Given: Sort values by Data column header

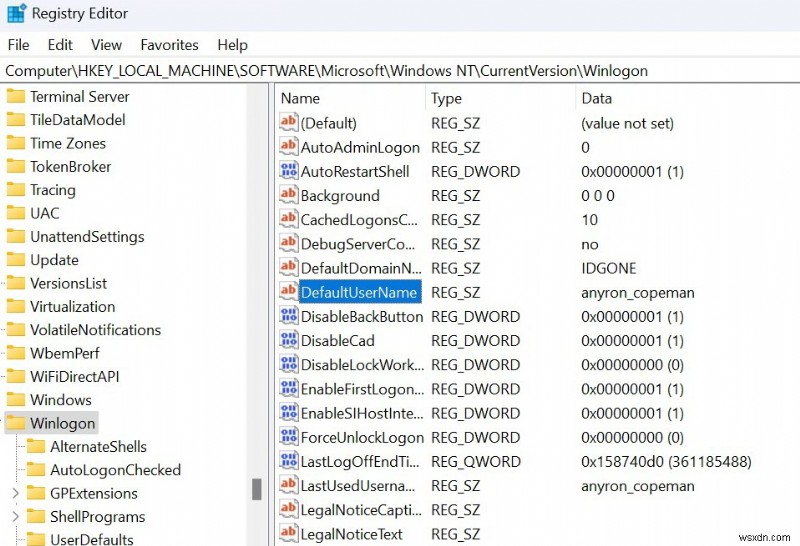Looking at the screenshot, I should pyautogui.click(x=596, y=98).
